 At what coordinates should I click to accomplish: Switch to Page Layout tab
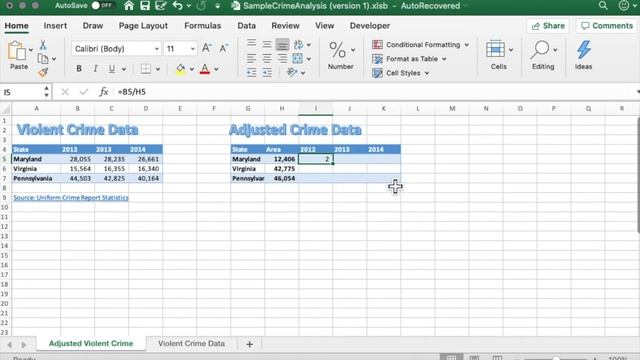tap(143, 26)
